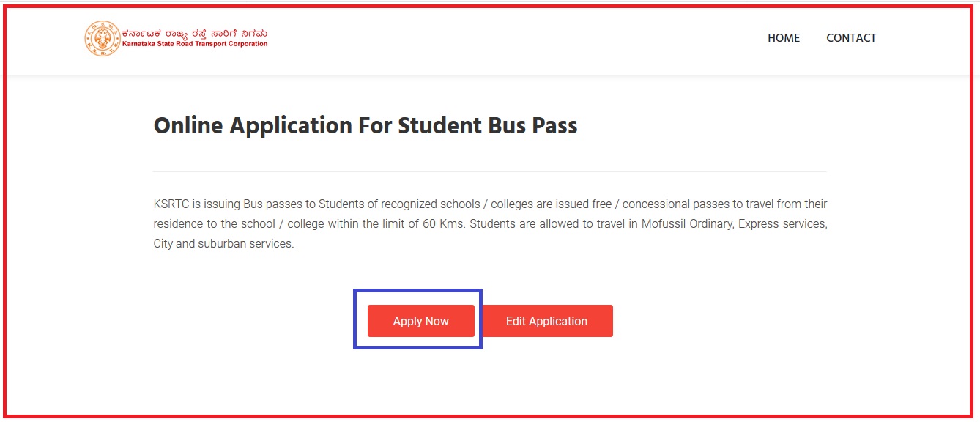The image size is (980, 422).
Task: Click the '60 Kms' text in description
Action: [x=443, y=223]
